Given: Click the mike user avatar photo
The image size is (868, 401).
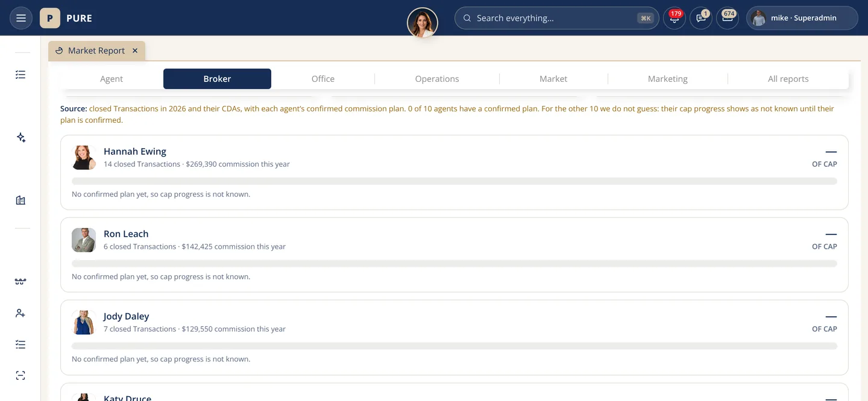Looking at the screenshot, I should point(759,18).
